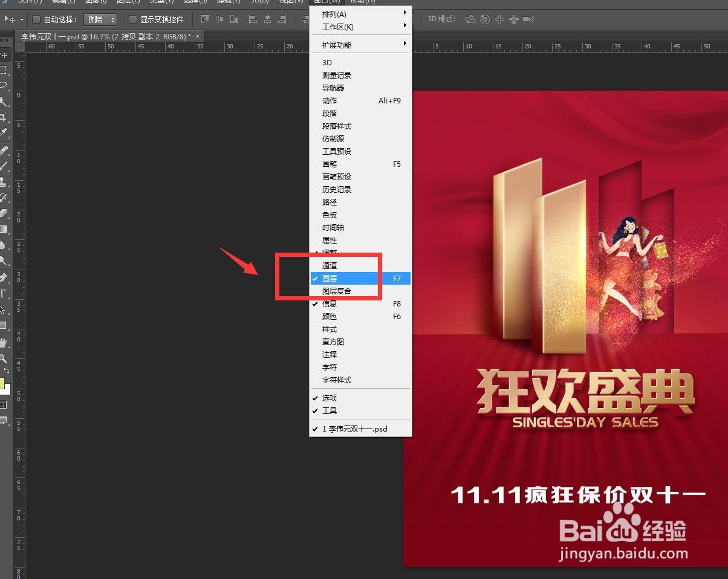This screenshot has height=579, width=728.
Task: Open the Move tool preset picker arrow
Action: 22,19
